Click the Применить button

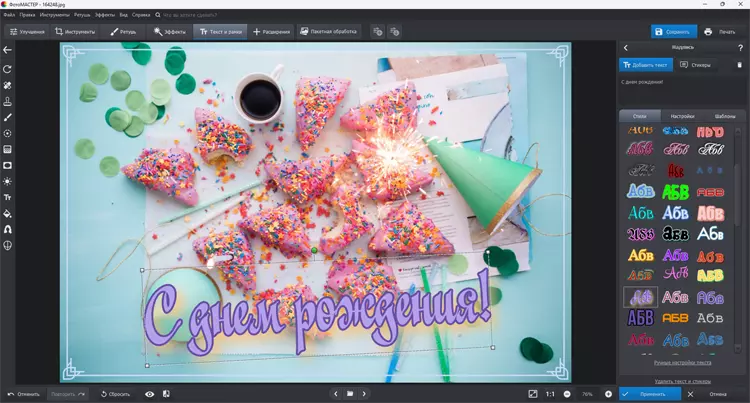650,394
